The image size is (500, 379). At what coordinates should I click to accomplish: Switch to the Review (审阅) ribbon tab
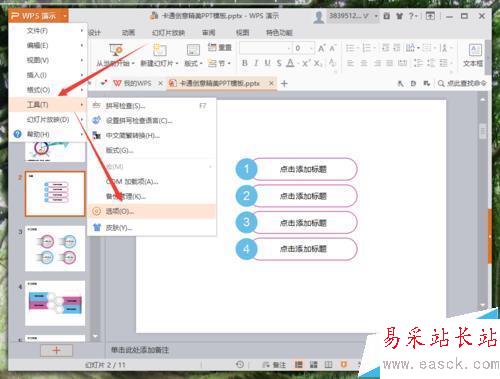coord(209,33)
